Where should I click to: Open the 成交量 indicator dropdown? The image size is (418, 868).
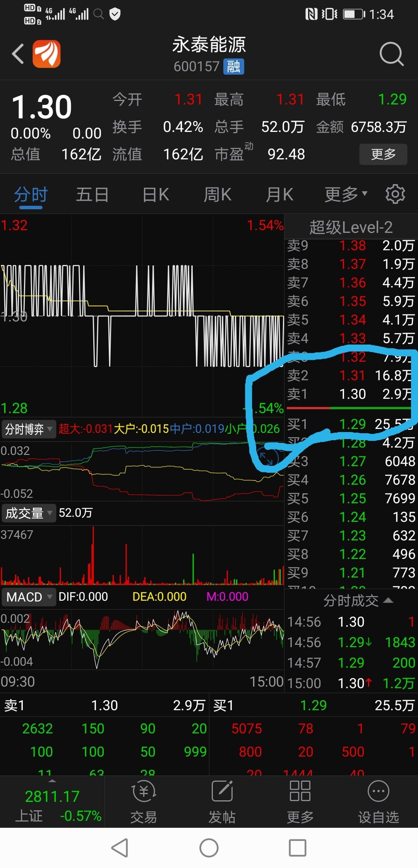coord(29,513)
